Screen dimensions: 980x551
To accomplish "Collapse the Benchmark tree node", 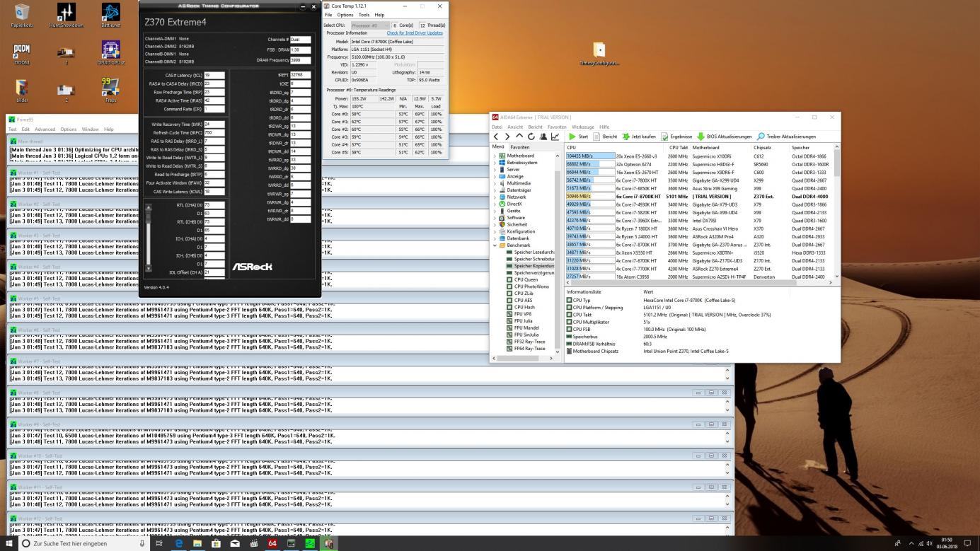I will point(495,245).
